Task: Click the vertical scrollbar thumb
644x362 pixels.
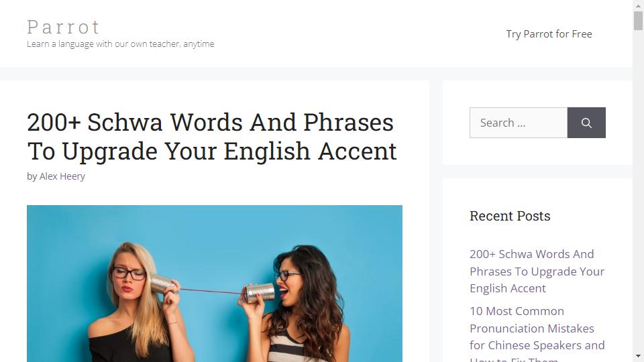Action: 638,21
